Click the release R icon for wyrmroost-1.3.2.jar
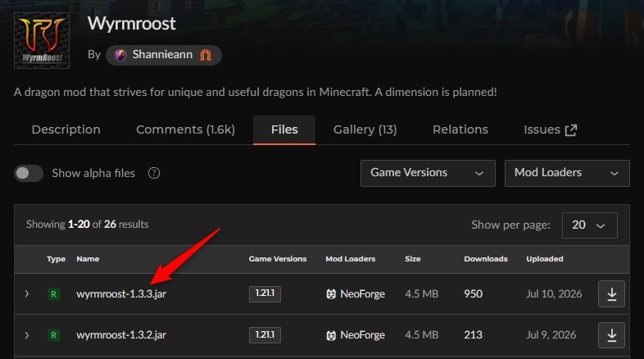Viewport: 644px width, 359px height. [53, 335]
